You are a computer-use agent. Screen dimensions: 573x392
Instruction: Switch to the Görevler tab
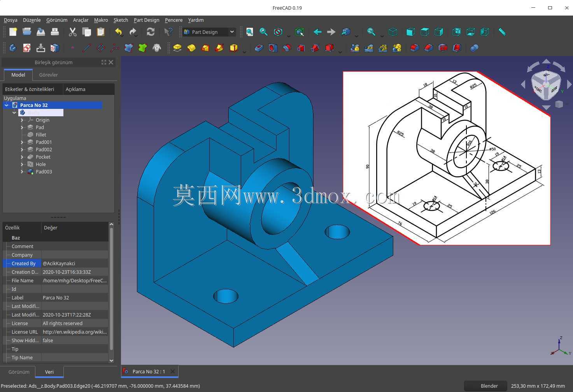coord(48,75)
